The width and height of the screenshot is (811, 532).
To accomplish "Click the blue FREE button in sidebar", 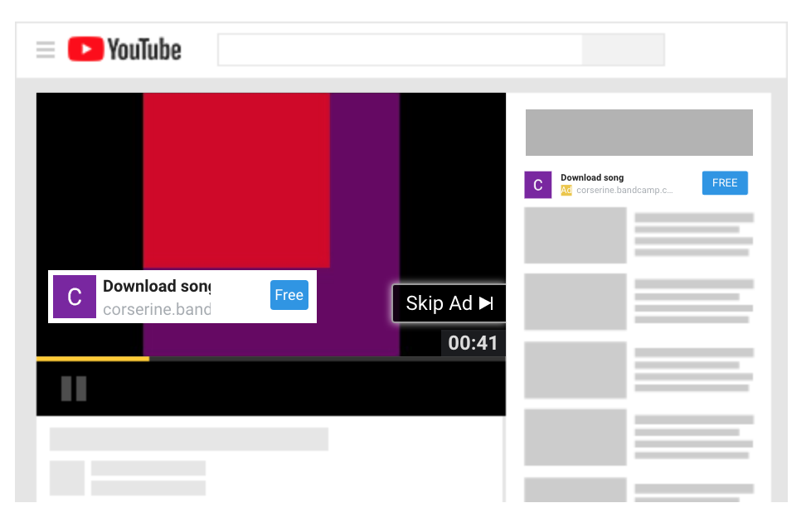I will coord(724,183).
